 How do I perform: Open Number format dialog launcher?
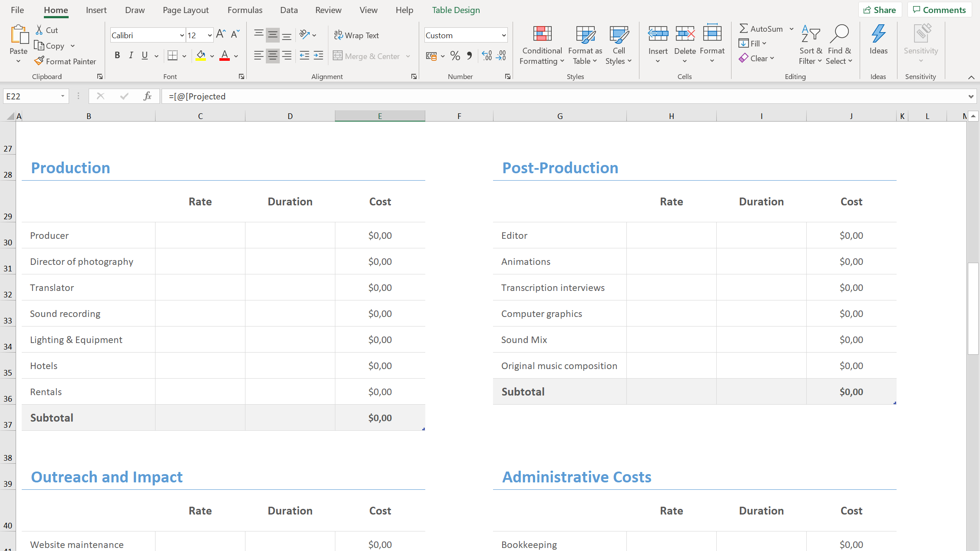(x=507, y=76)
